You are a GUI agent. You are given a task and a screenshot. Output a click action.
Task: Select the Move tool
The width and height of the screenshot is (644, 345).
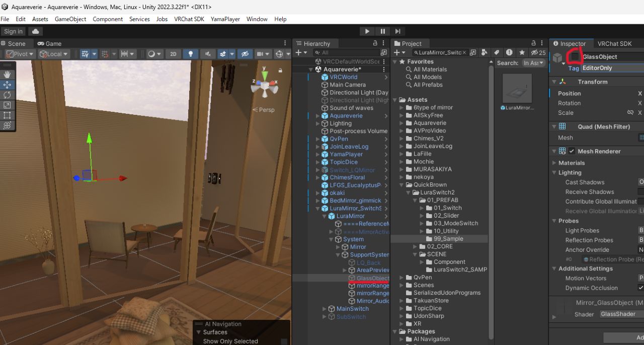[x=7, y=85]
